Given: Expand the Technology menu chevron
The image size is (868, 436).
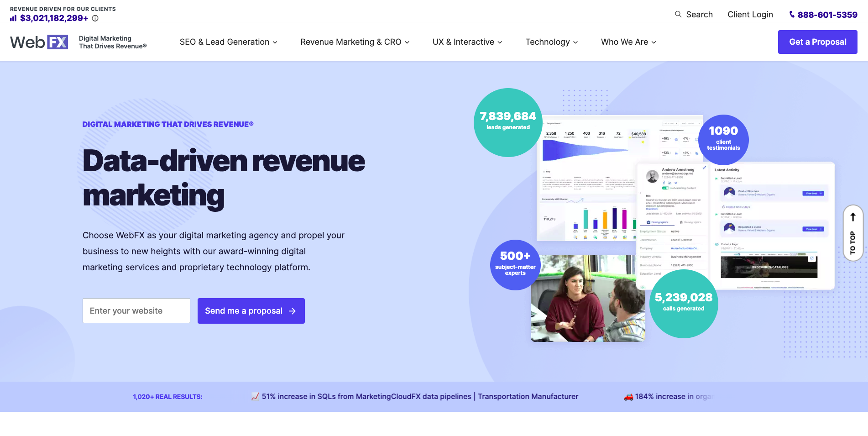Looking at the screenshot, I should pyautogui.click(x=575, y=42).
